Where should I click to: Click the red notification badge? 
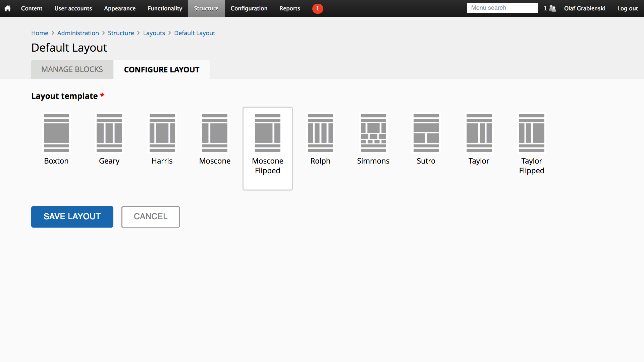point(317,8)
